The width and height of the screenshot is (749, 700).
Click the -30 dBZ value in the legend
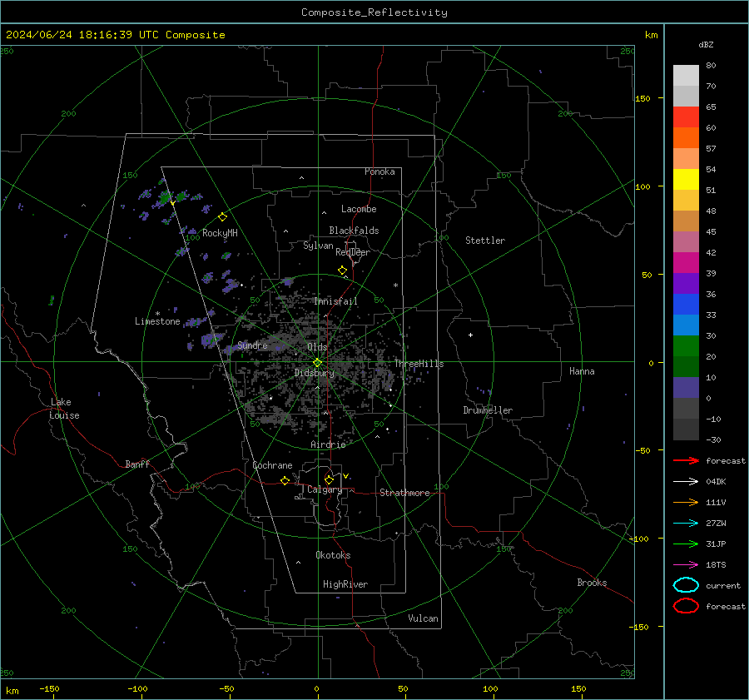click(713, 439)
